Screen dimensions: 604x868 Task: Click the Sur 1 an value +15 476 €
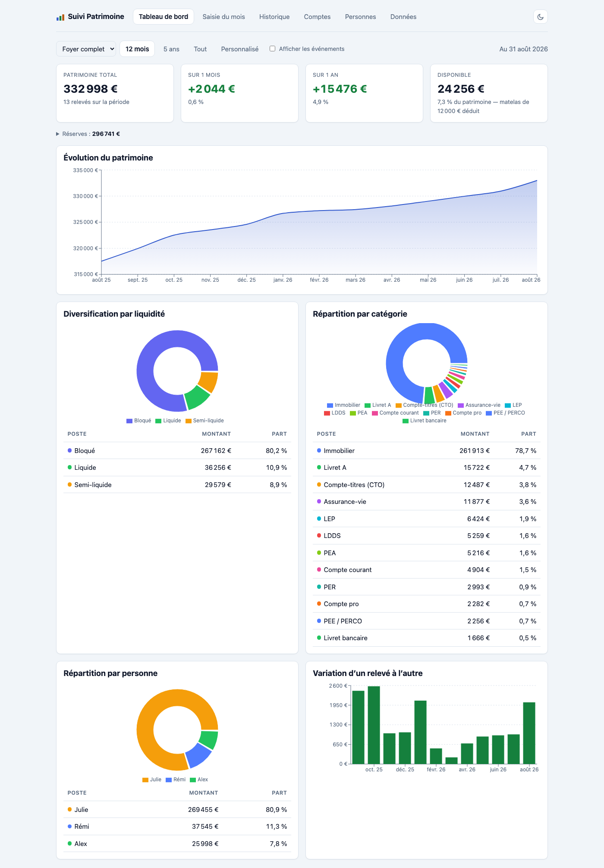tap(340, 89)
